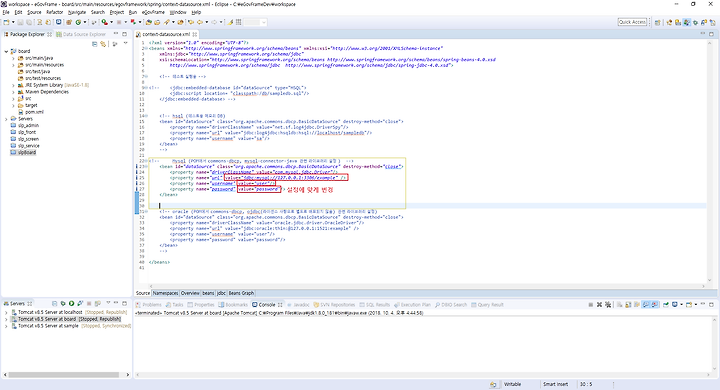Viewport: 720px width, 390px height.
Task: Click the Publish to server icon in Servers view
Action: tap(97, 304)
